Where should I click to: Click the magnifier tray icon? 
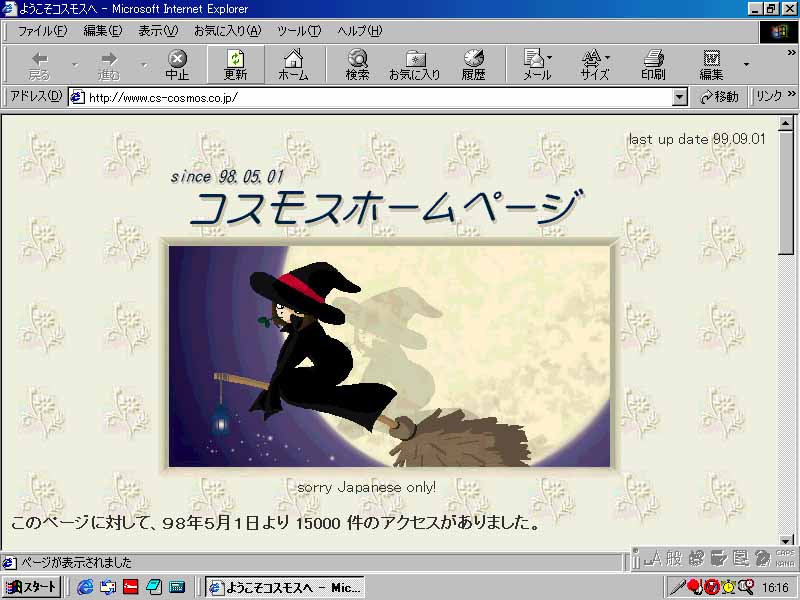click(746, 587)
